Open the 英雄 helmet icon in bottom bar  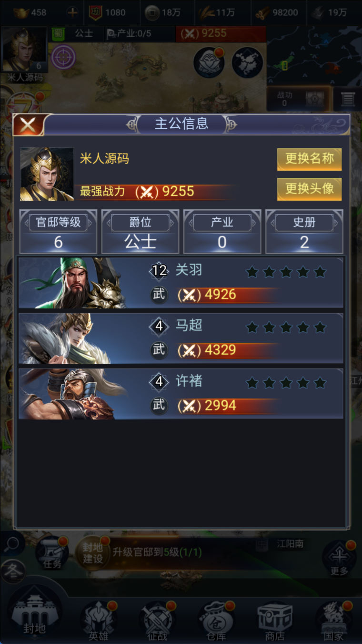(99, 621)
